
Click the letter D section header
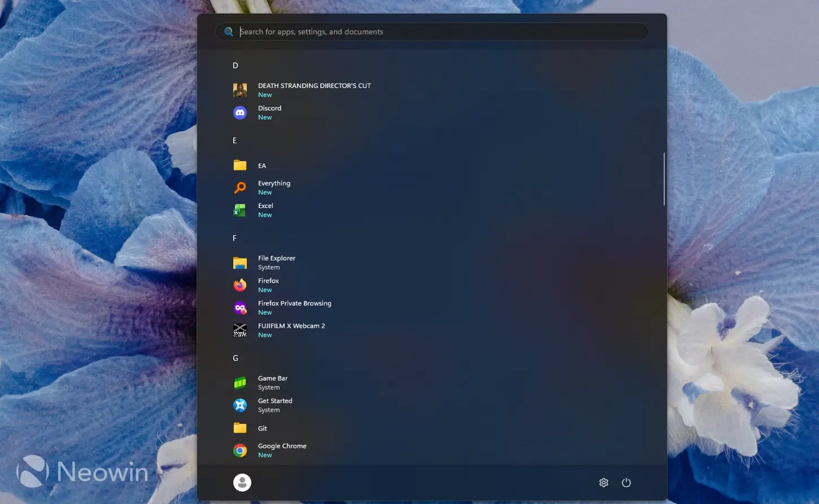[235, 65]
